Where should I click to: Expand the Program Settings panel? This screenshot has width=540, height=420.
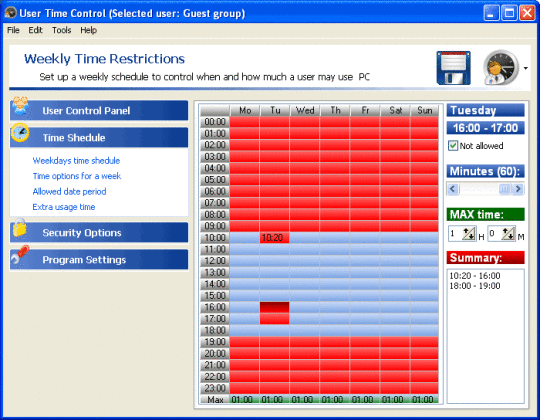pyautogui.click(x=99, y=260)
